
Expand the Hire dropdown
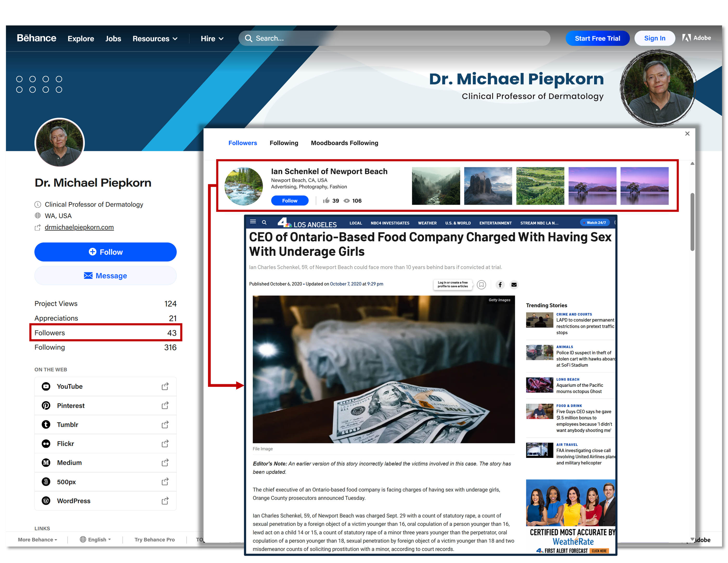[x=212, y=39]
